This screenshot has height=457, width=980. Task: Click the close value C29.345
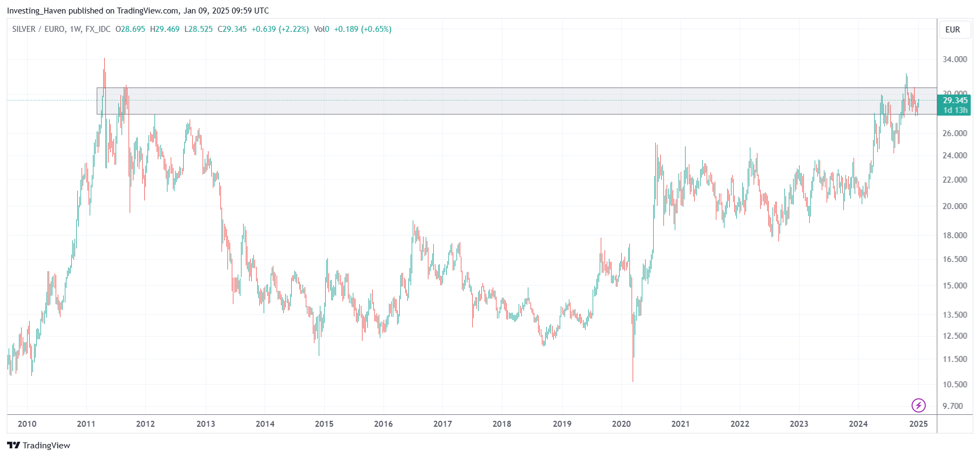click(232, 29)
